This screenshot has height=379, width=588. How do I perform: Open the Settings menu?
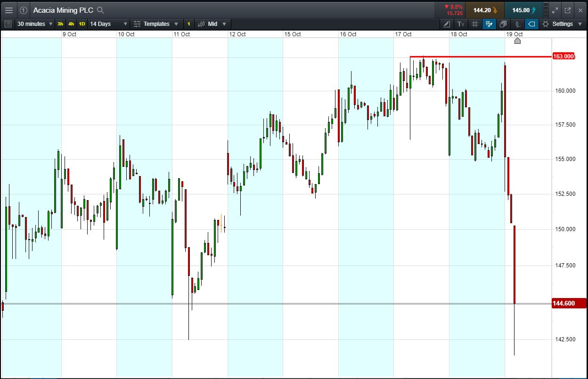point(562,24)
